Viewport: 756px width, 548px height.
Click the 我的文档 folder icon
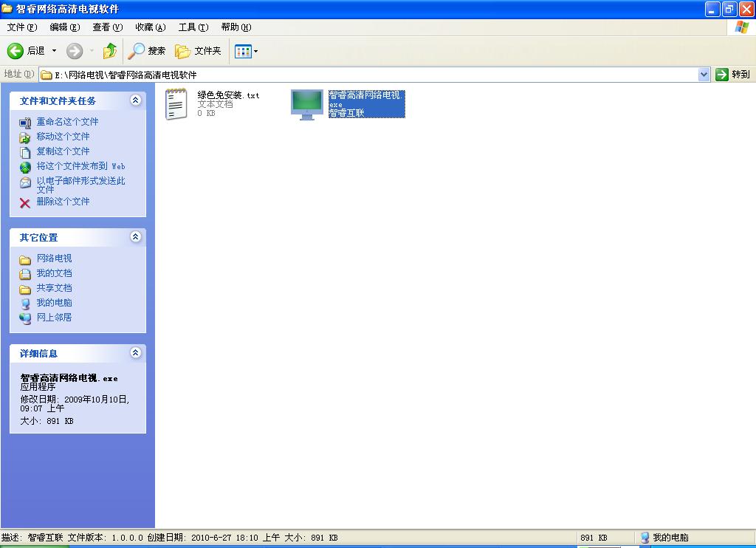[25, 275]
